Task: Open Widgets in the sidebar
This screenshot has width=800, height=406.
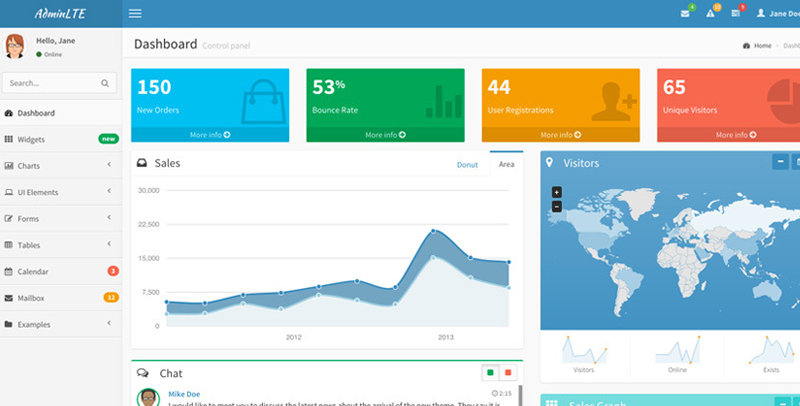Action: 61,139
